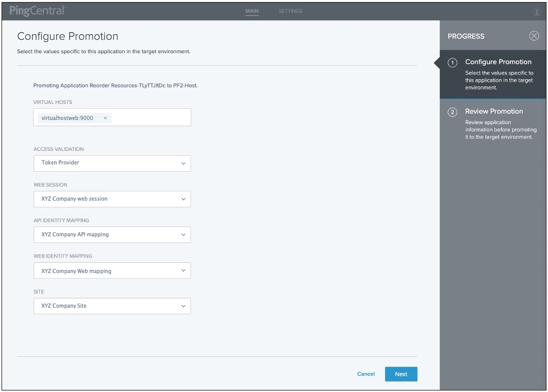Image resolution: width=548 pixels, height=392 pixels.
Task: Click the Next button
Action: coord(401,374)
